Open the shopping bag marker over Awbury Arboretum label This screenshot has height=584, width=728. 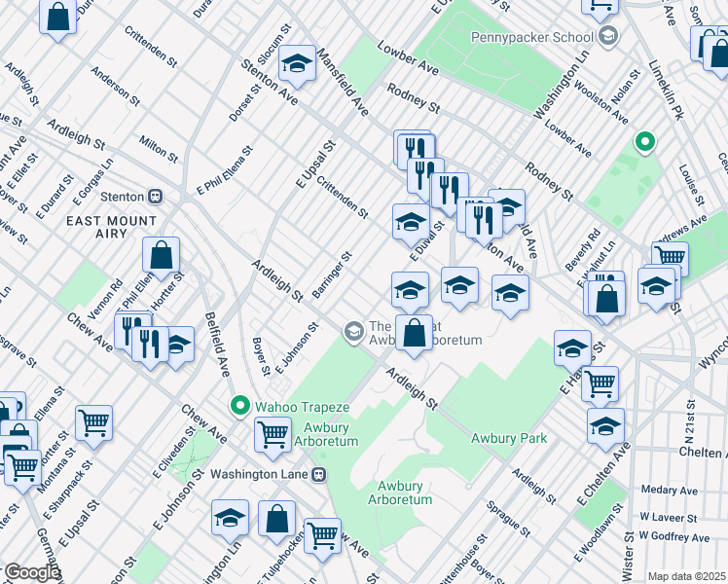tap(415, 336)
